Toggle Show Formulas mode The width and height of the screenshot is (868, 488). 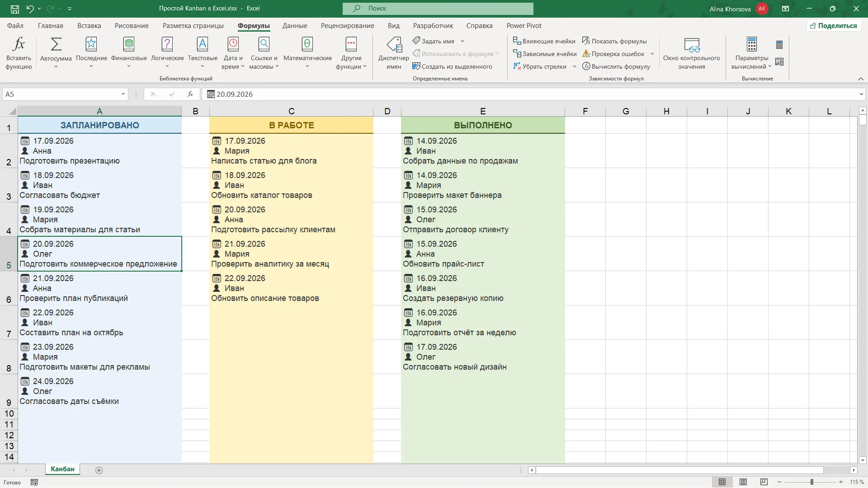tap(614, 41)
